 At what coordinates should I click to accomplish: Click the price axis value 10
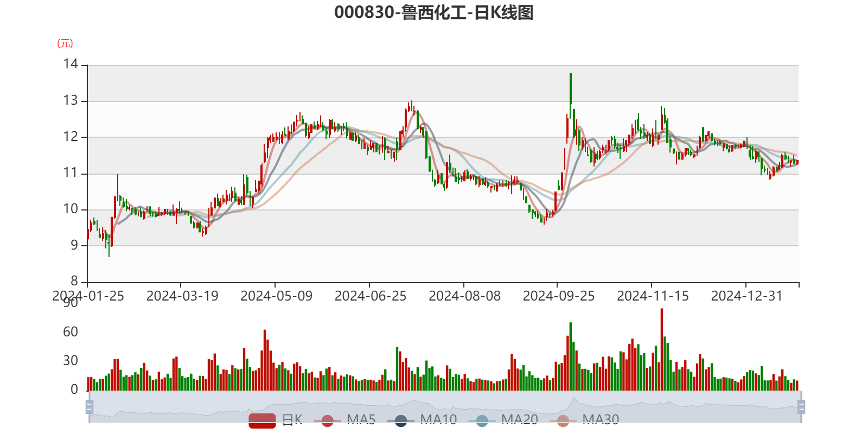[x=71, y=209]
